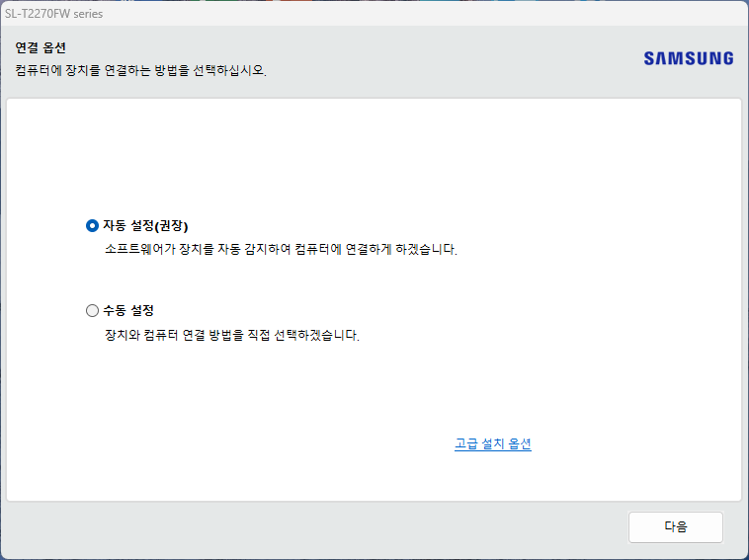Select the 자동 설정(권장) radio button
Viewport: 749px width, 560px height.
pyautogui.click(x=92, y=225)
